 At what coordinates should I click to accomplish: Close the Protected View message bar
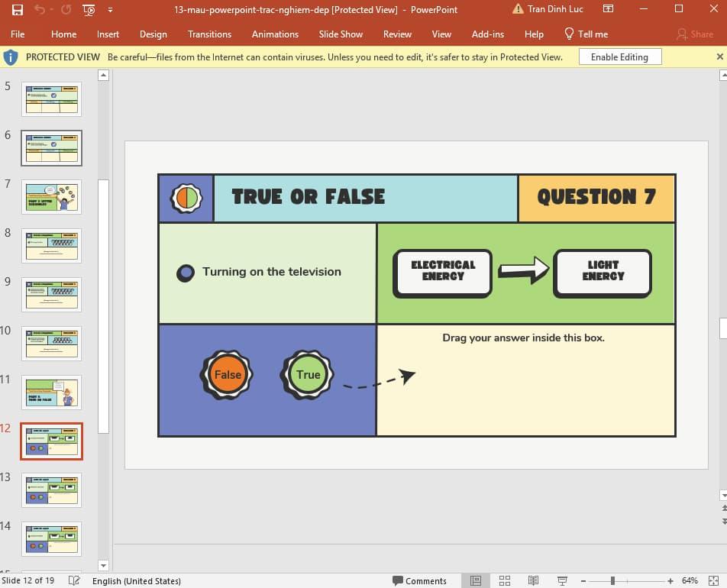[x=719, y=57]
